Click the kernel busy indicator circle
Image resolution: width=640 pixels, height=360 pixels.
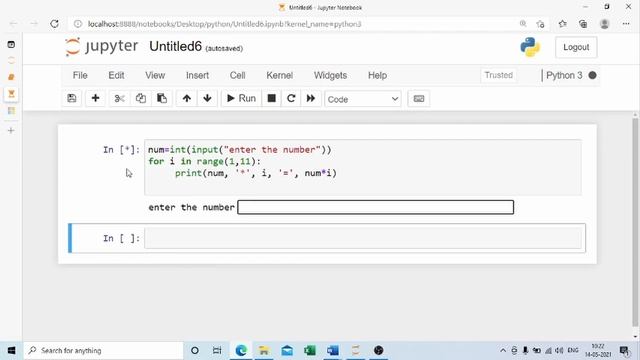(593, 75)
